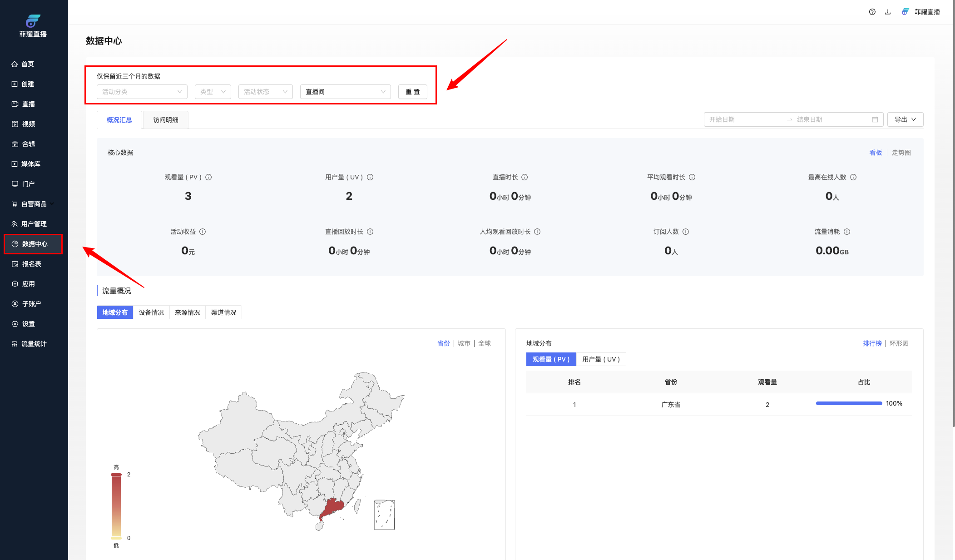This screenshot has height=560, width=955.
Task: Open 媒体库 from the sidebar
Action: 30,164
